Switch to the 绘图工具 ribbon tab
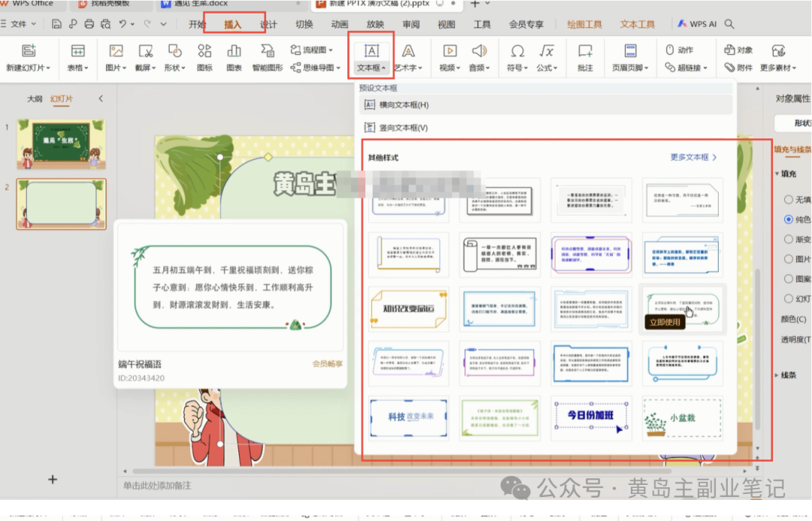The height and width of the screenshot is (521, 812). tap(585, 23)
